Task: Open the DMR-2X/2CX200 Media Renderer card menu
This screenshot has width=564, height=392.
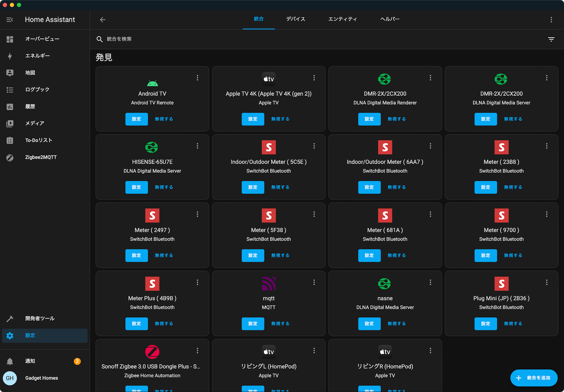Action: 430,78
